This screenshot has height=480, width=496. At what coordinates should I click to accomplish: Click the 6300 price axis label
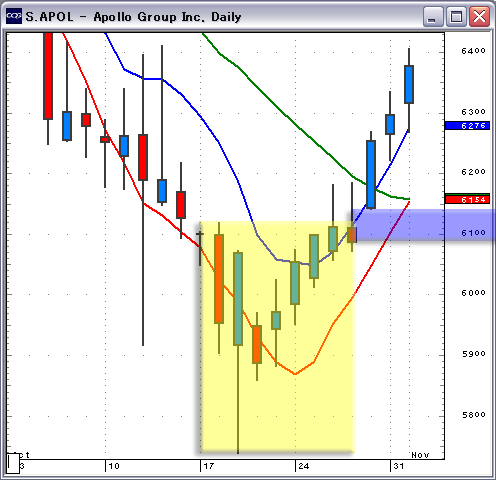(473, 112)
